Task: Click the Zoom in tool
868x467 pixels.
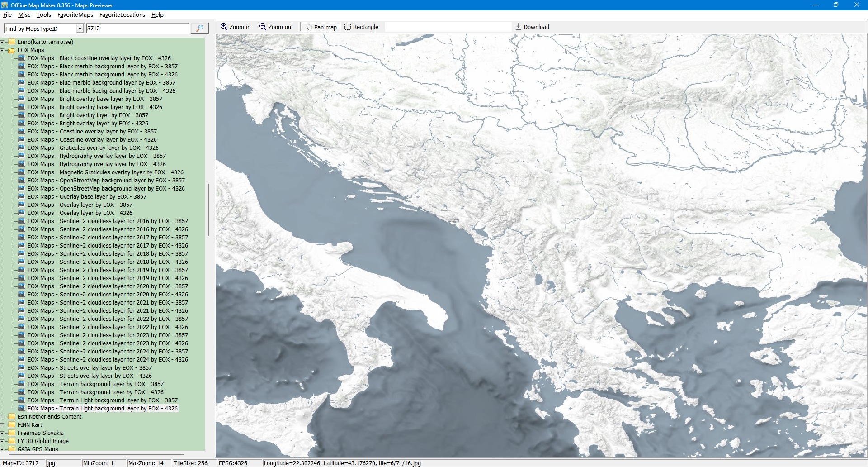Action: tap(235, 27)
